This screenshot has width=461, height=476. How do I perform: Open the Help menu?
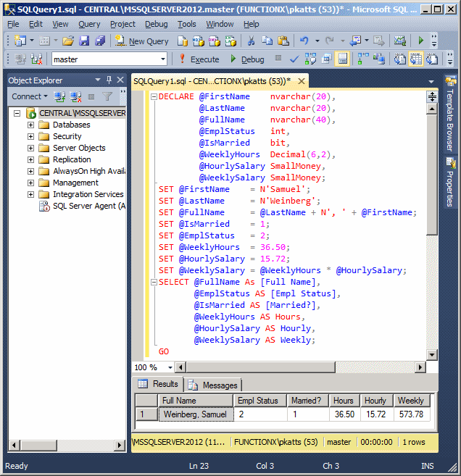click(251, 24)
